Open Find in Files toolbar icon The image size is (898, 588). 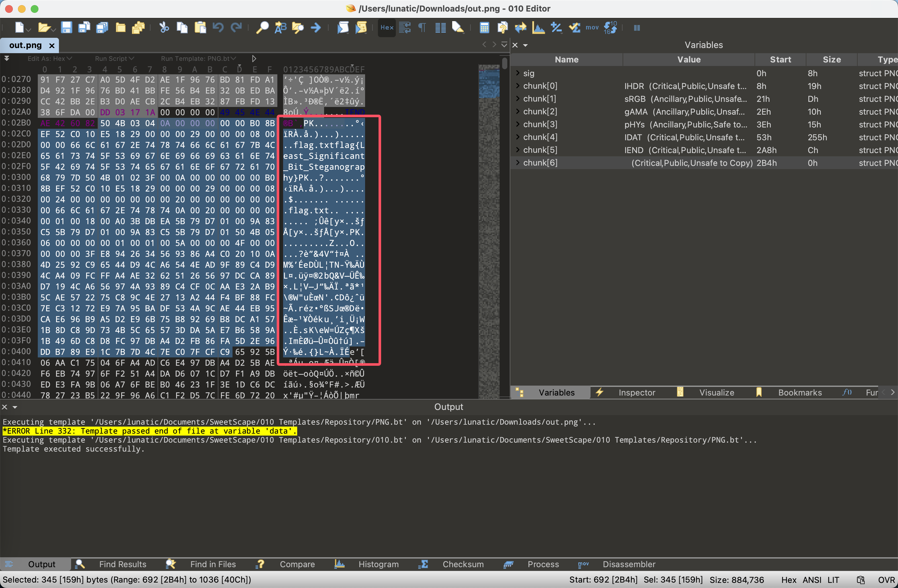[x=298, y=28]
